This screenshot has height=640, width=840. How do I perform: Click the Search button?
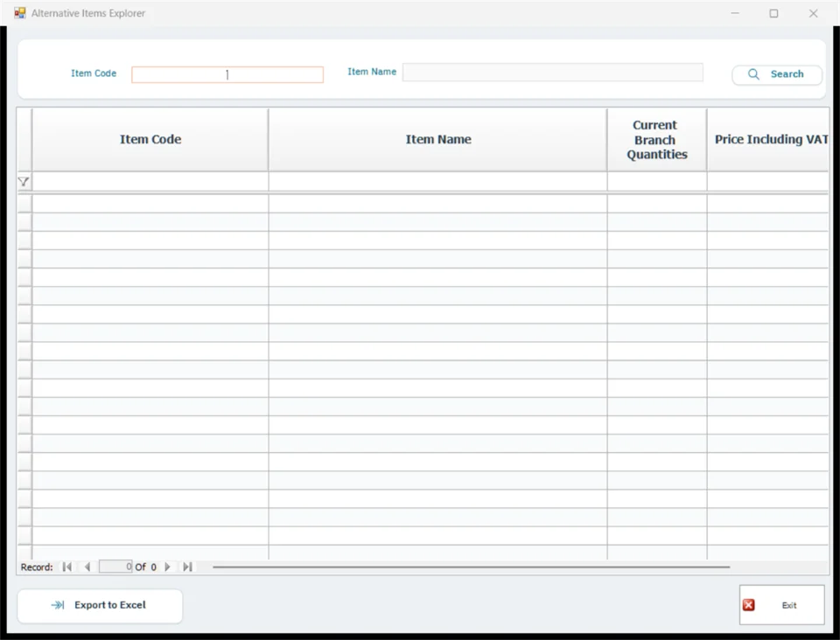(777, 74)
